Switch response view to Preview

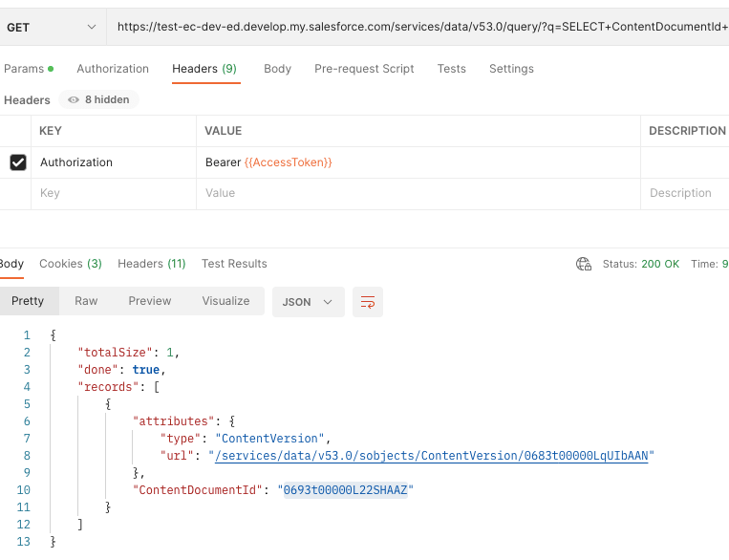point(150,301)
